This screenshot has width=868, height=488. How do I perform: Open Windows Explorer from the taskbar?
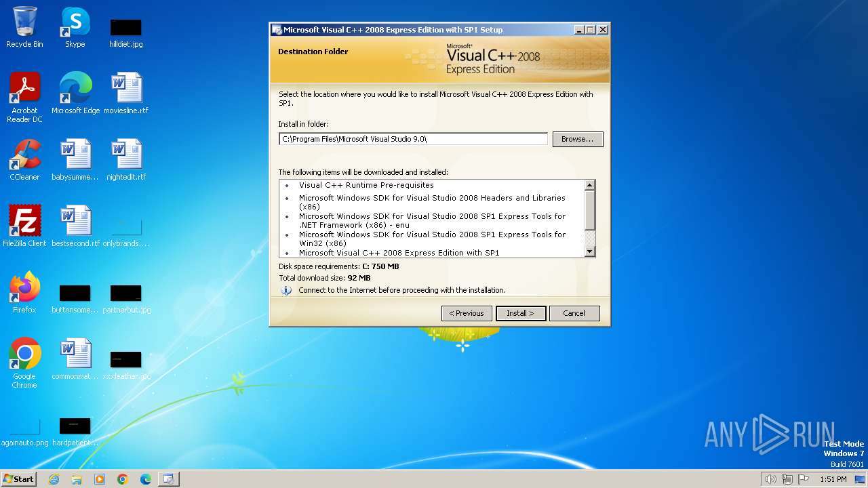click(x=77, y=479)
